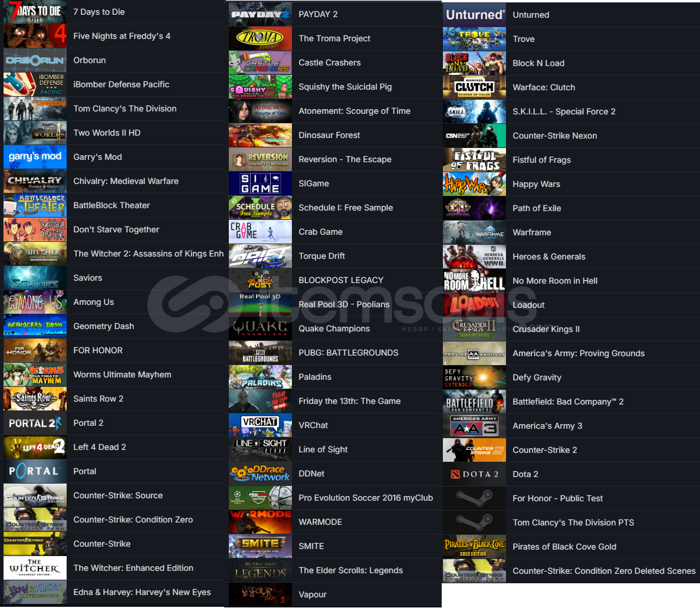Click the Block N Load title
This screenshot has height=608, width=700.
538,63
